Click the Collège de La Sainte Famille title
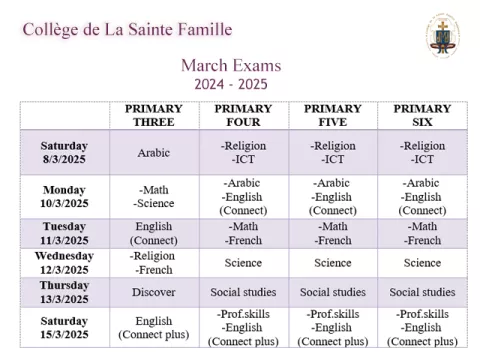480x360 pixels. [127, 29]
